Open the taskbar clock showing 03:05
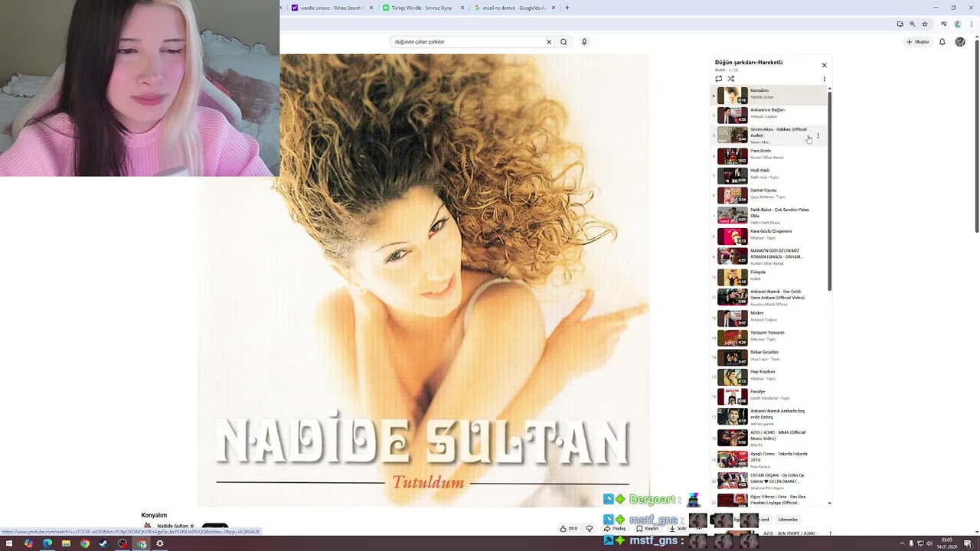This screenshot has height=551, width=980. [x=947, y=543]
